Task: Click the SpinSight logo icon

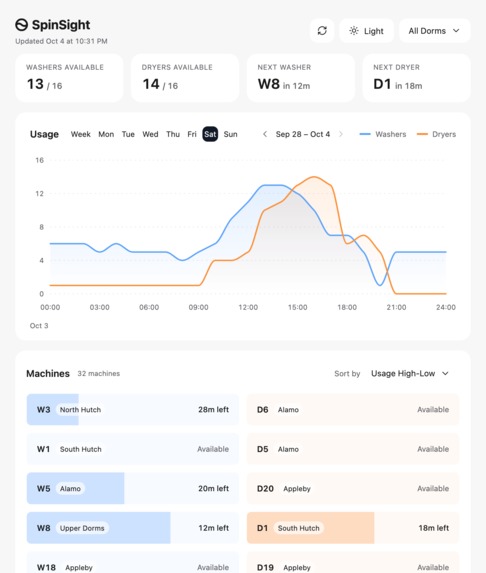Action: click(22, 25)
